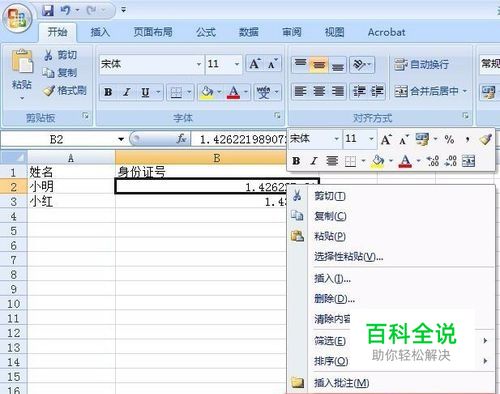Choose 复制(C) in context menu
This screenshot has width=500, height=394.
391,216
